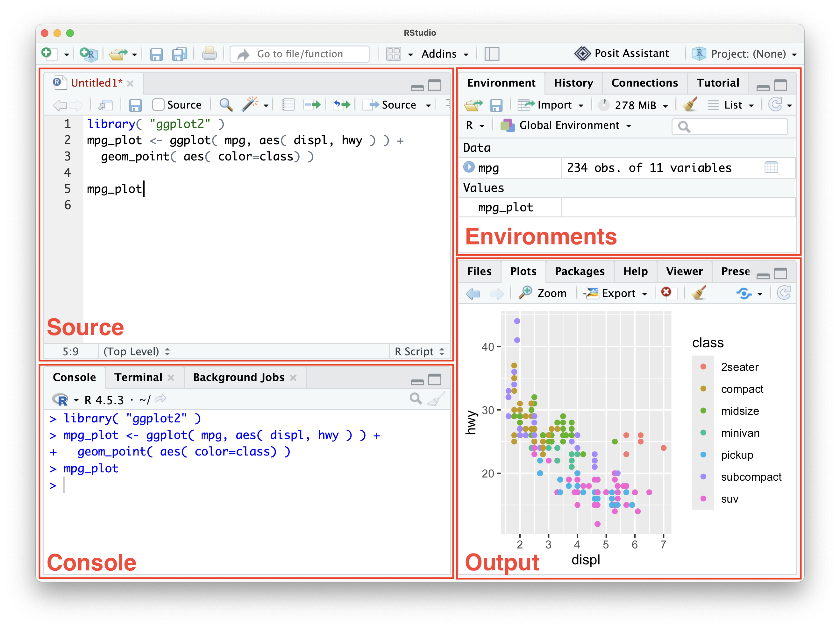Expand the Source button options arrow
This screenshot has width=840, height=629.
428,105
